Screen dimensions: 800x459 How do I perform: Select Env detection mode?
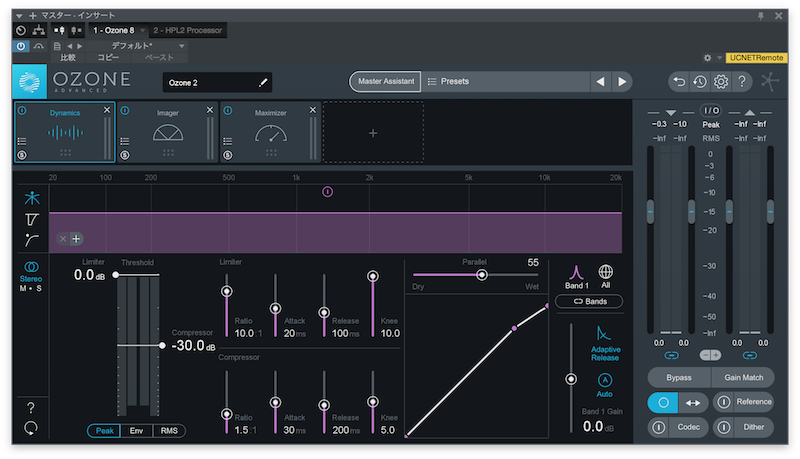coord(136,430)
